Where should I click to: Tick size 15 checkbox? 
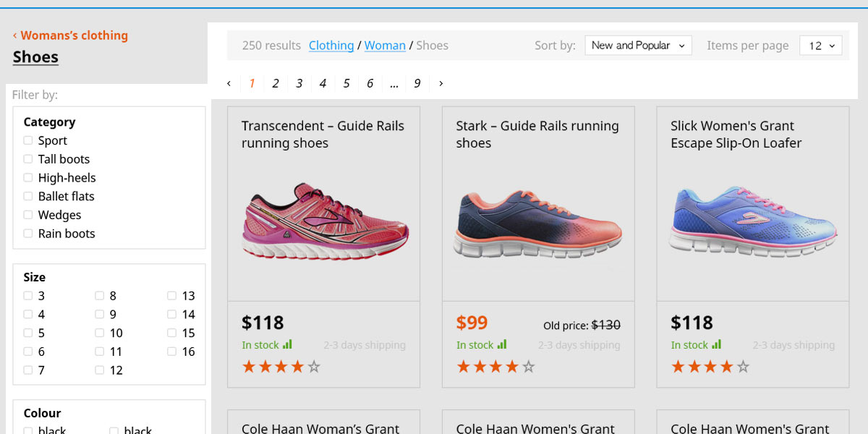(172, 333)
